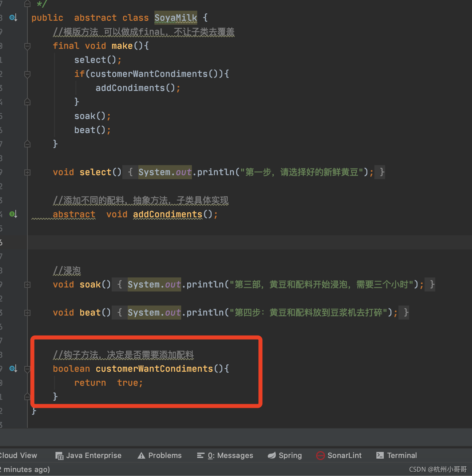Click the fold end marker of make()

(x=27, y=144)
